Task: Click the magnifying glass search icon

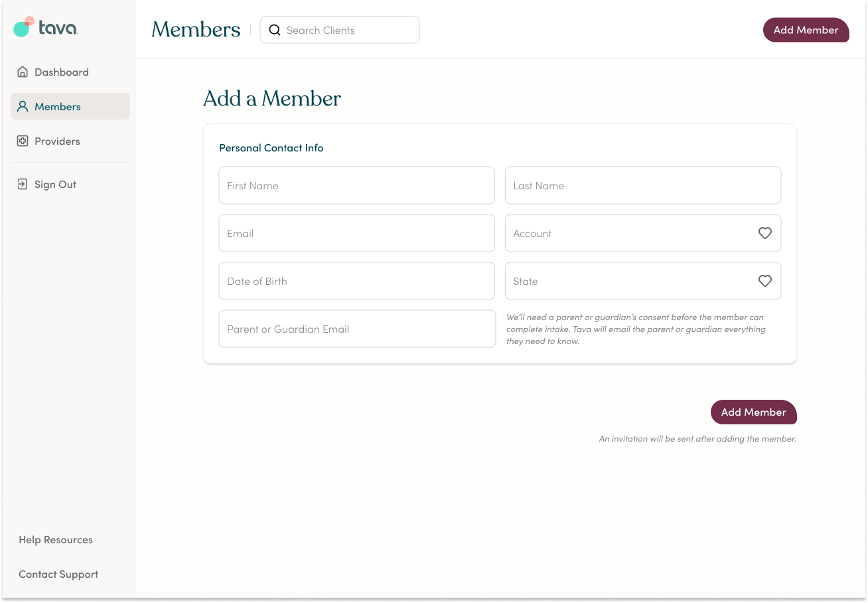Action: pyautogui.click(x=275, y=30)
